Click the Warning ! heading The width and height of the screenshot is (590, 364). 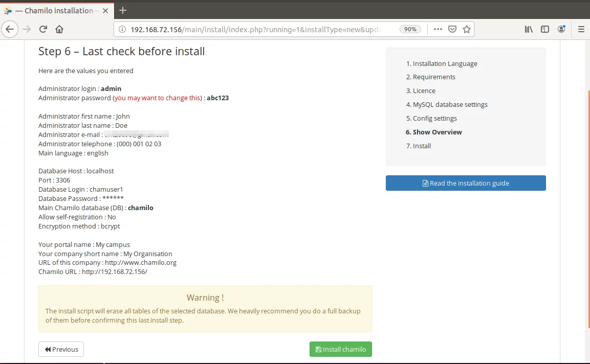(x=205, y=298)
